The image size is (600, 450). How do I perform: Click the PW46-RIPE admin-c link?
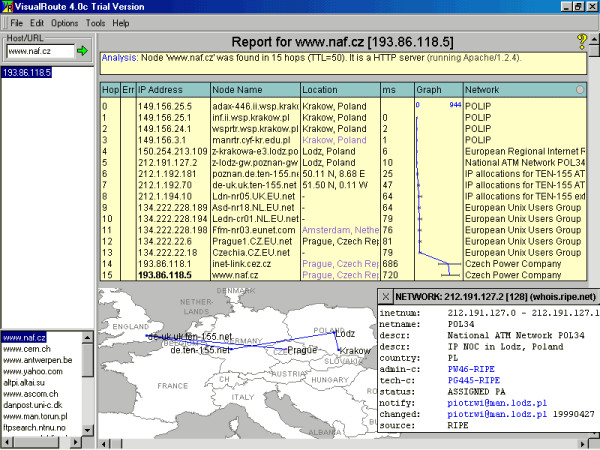(x=471, y=369)
